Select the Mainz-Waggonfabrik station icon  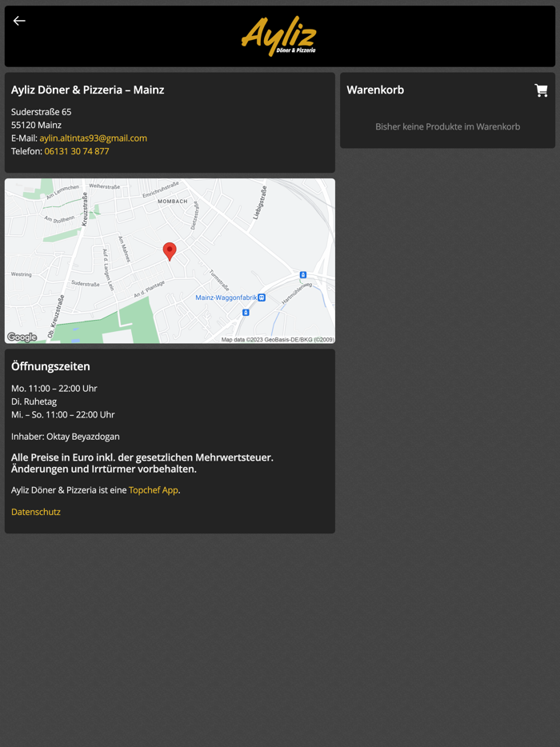pos(261,298)
